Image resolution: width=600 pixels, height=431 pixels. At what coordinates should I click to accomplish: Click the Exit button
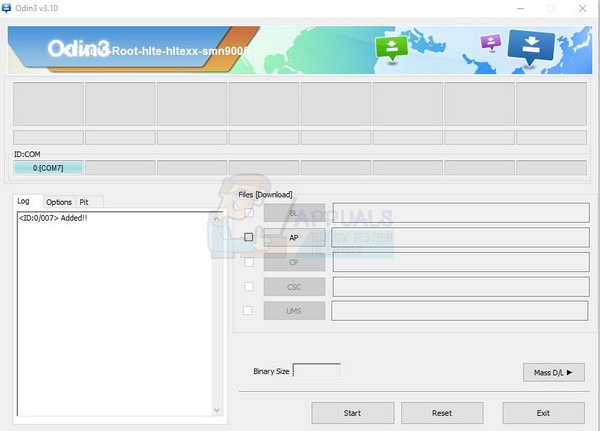coord(543,413)
